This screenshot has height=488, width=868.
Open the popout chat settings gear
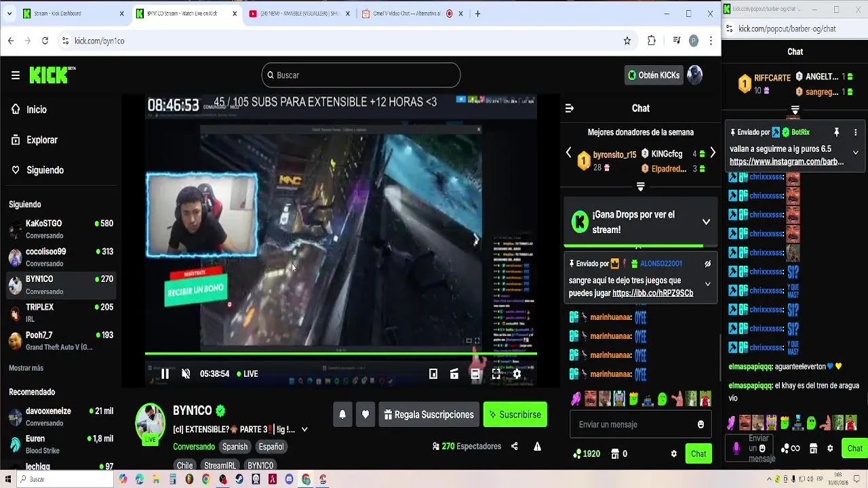pos(830,449)
